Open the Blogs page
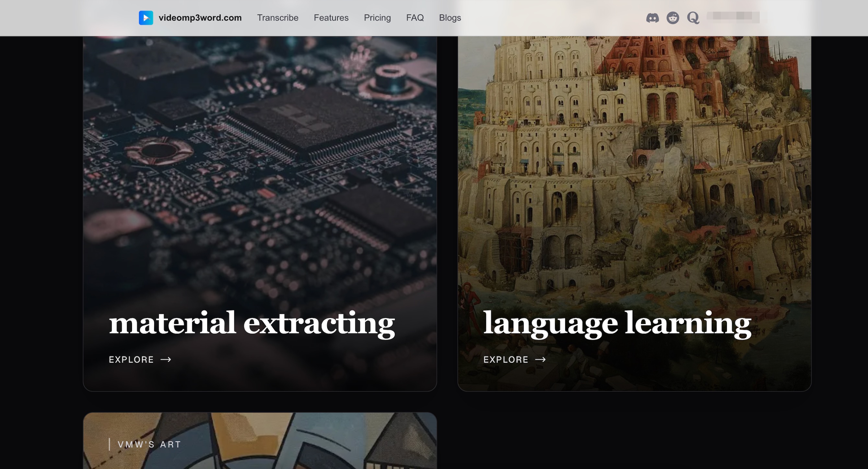868x469 pixels. pos(450,18)
